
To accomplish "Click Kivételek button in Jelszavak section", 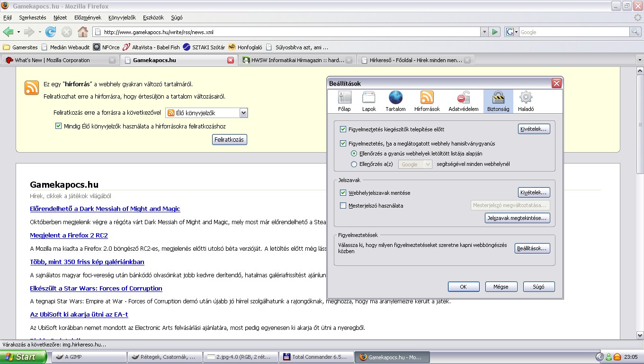I will point(534,192).
